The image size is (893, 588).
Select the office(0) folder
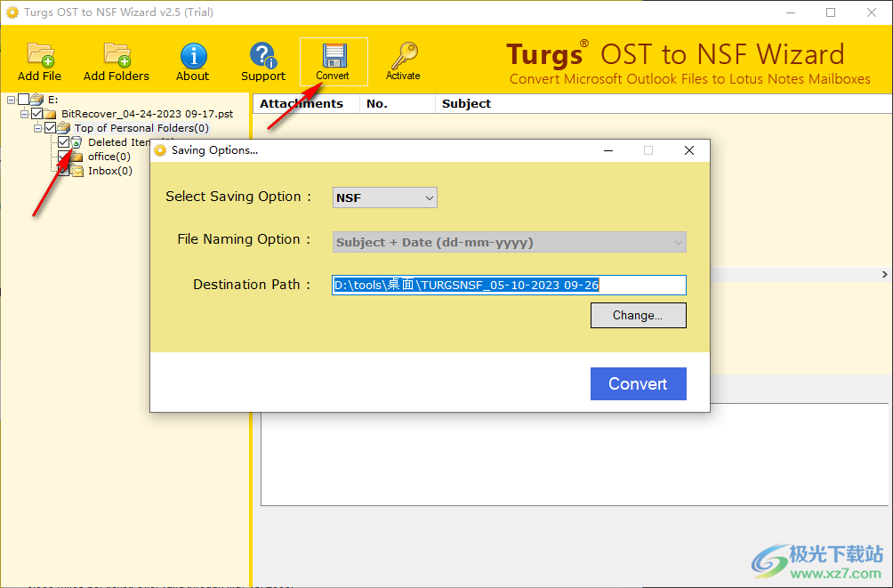[x=109, y=156]
